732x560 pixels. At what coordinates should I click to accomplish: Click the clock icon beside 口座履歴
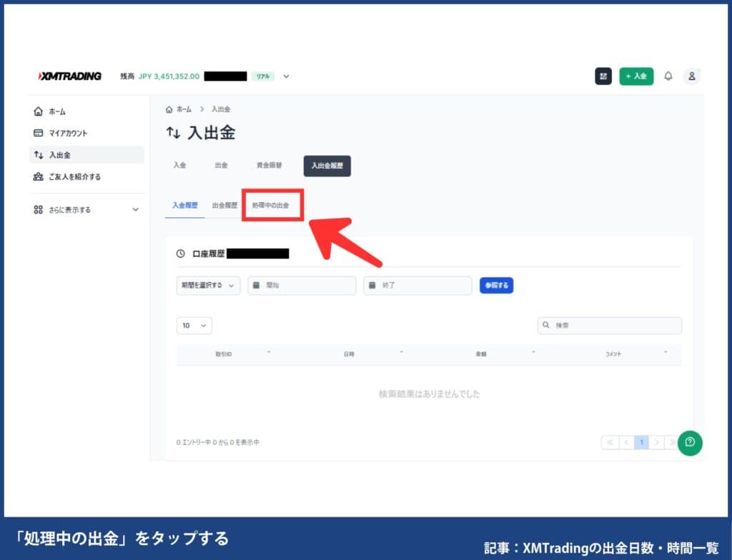(x=181, y=254)
